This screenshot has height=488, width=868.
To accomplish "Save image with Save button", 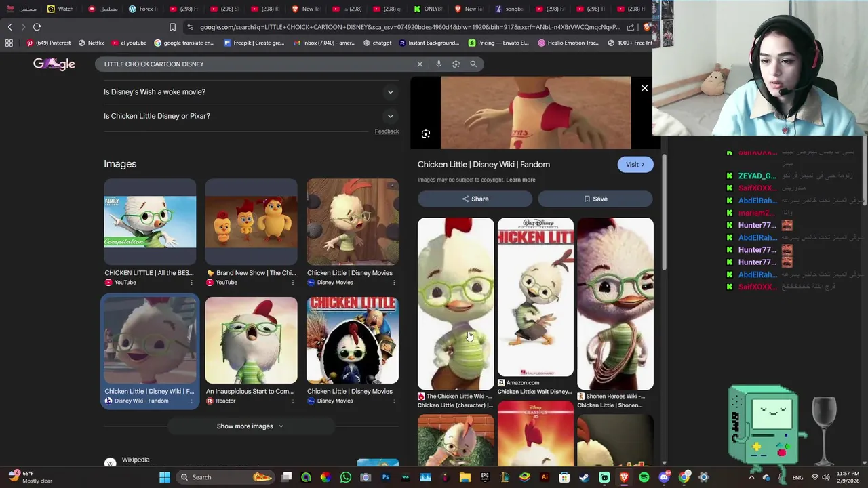I will tap(595, 199).
